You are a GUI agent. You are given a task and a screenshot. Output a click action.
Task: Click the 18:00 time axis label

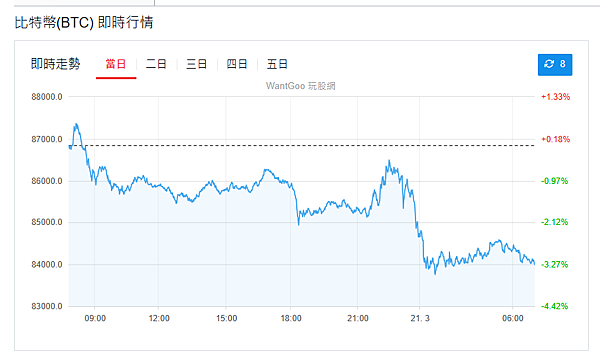pos(291,318)
